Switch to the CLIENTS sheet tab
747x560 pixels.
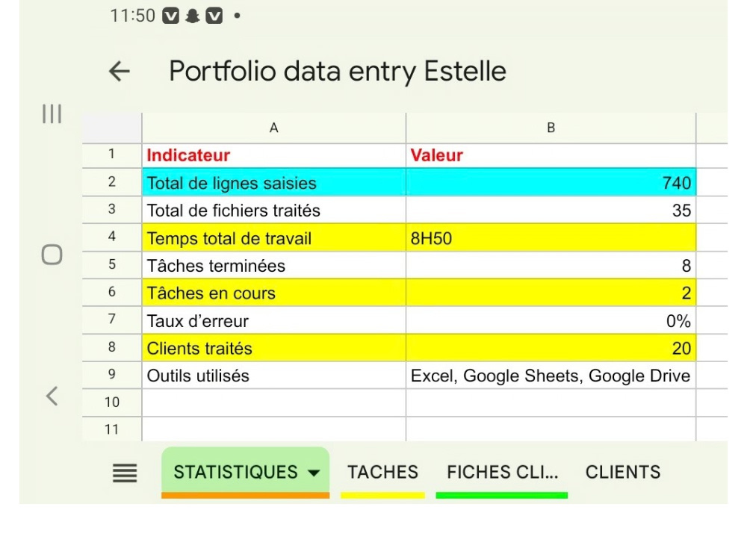point(623,473)
